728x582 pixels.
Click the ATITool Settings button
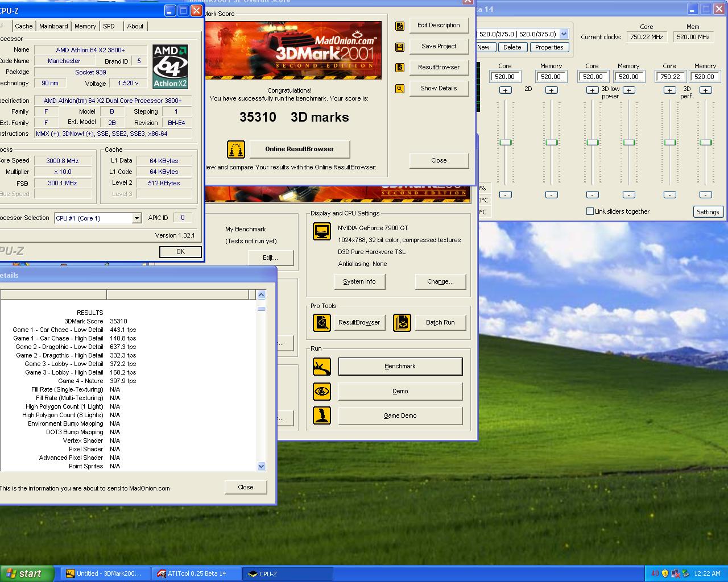708,212
